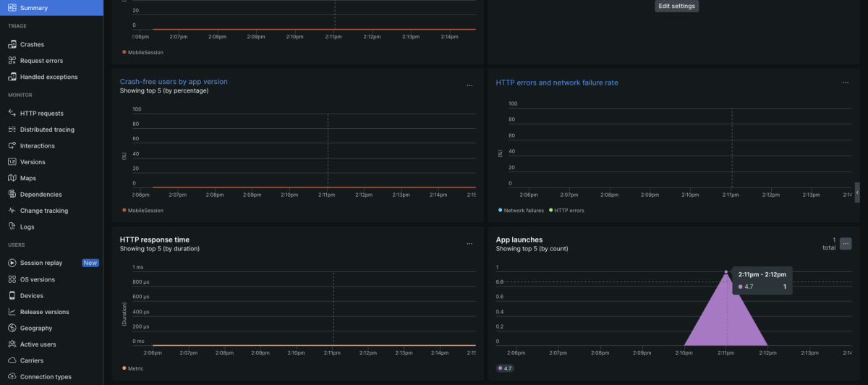Click the Edit settings button

[x=677, y=6]
